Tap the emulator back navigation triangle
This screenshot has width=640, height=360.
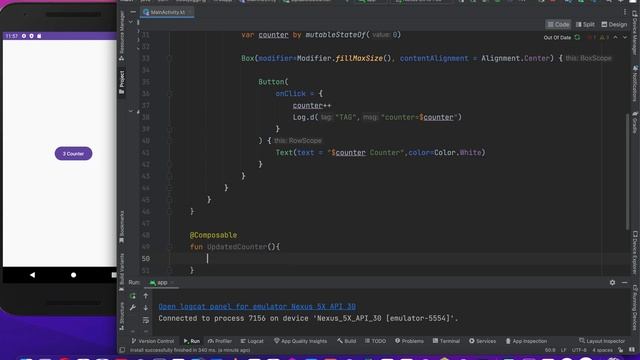(32, 275)
